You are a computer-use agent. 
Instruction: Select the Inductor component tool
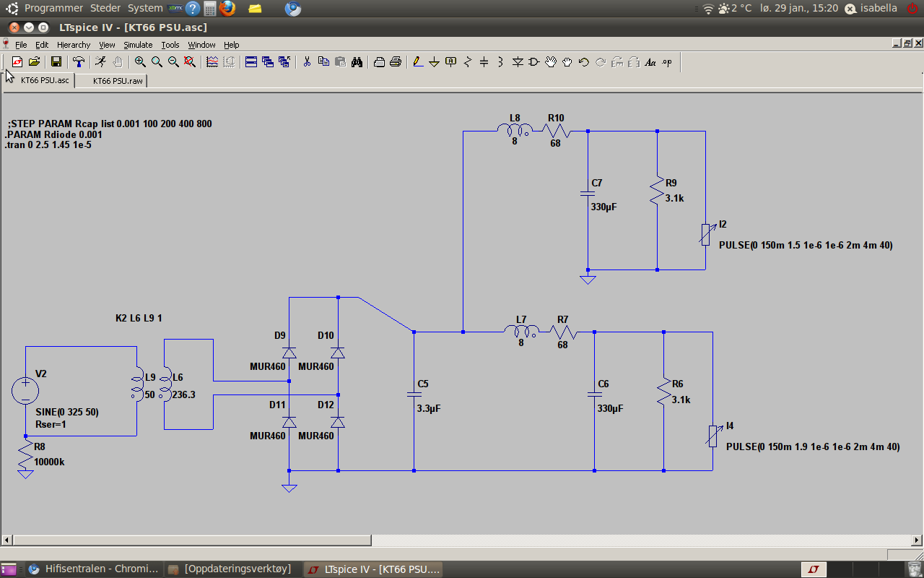(x=500, y=62)
